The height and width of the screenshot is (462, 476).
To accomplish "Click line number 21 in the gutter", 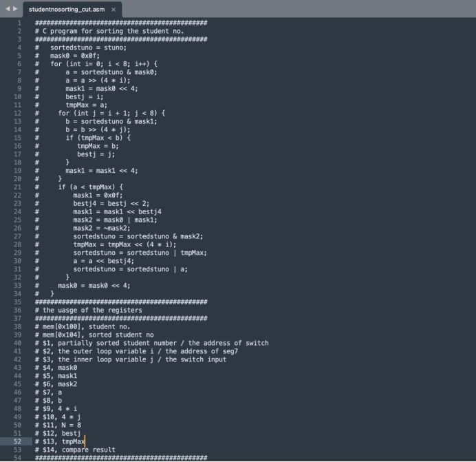I will pyautogui.click(x=18, y=187).
